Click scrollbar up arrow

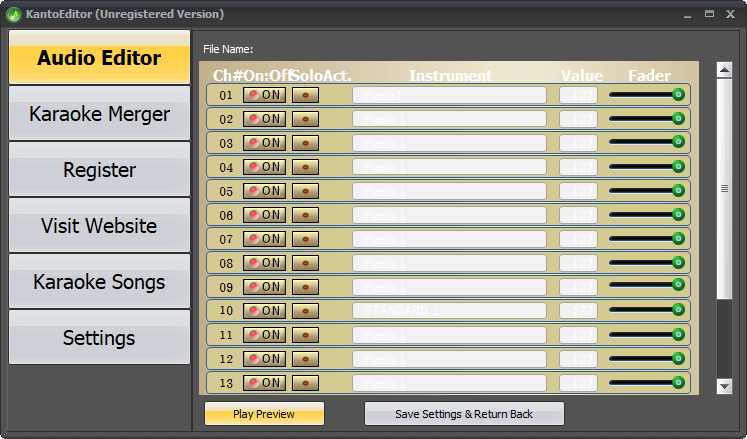725,70
